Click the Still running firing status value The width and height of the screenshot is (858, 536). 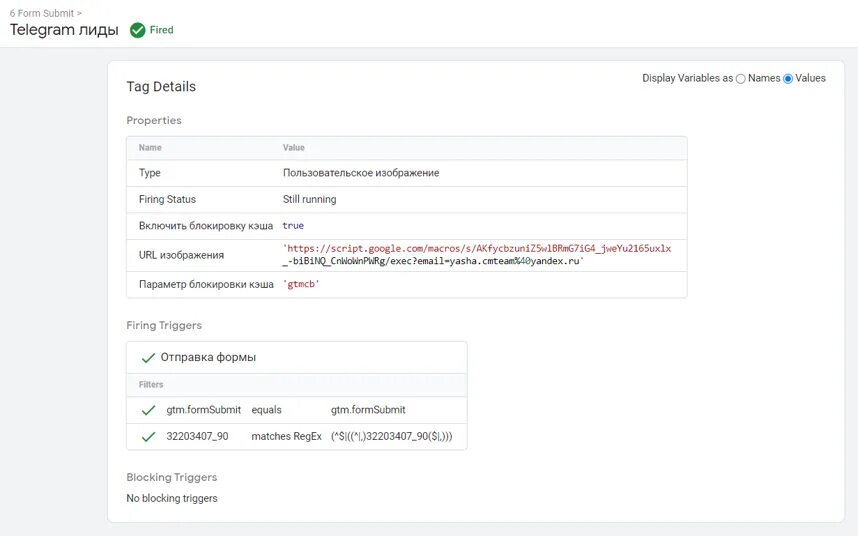pyautogui.click(x=309, y=199)
